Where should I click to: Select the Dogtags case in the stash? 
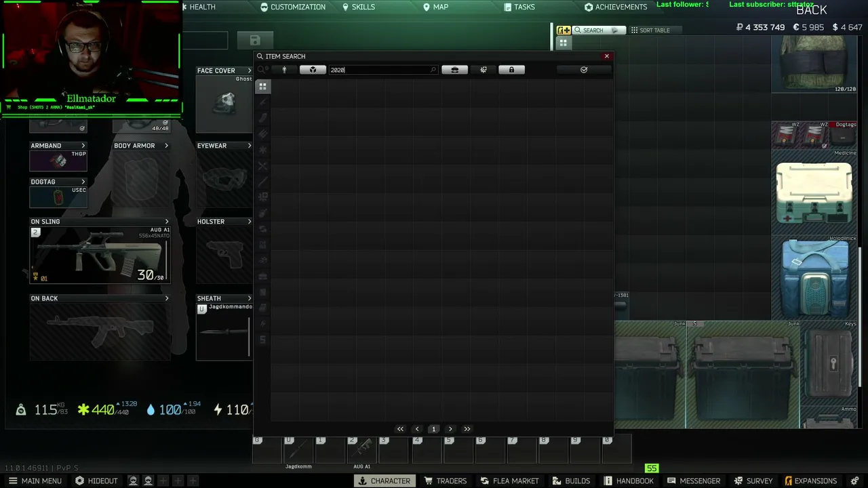843,136
